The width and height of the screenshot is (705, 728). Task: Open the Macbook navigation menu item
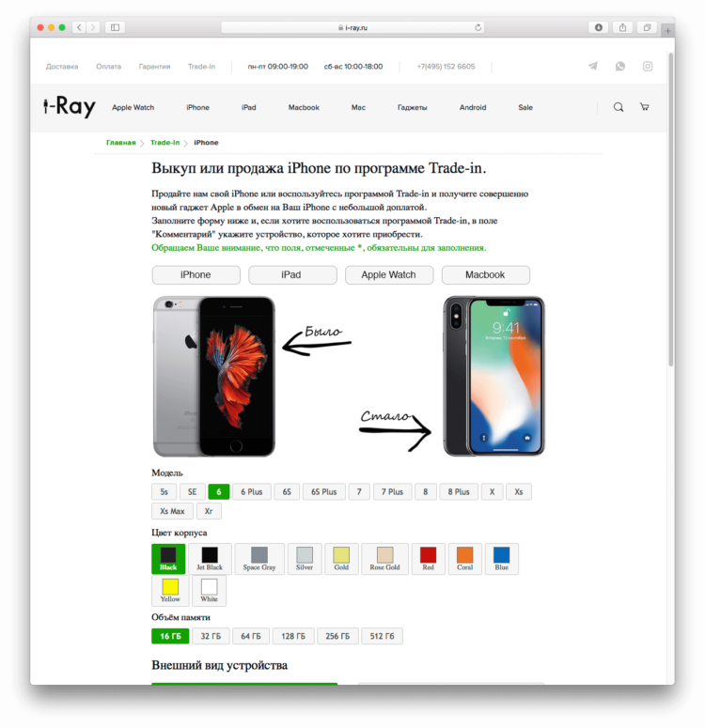pos(304,107)
